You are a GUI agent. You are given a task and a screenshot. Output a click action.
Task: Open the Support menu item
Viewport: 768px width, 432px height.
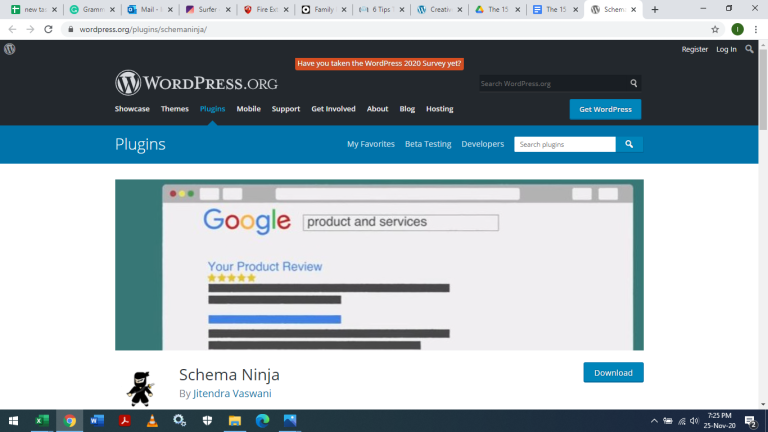(286, 109)
